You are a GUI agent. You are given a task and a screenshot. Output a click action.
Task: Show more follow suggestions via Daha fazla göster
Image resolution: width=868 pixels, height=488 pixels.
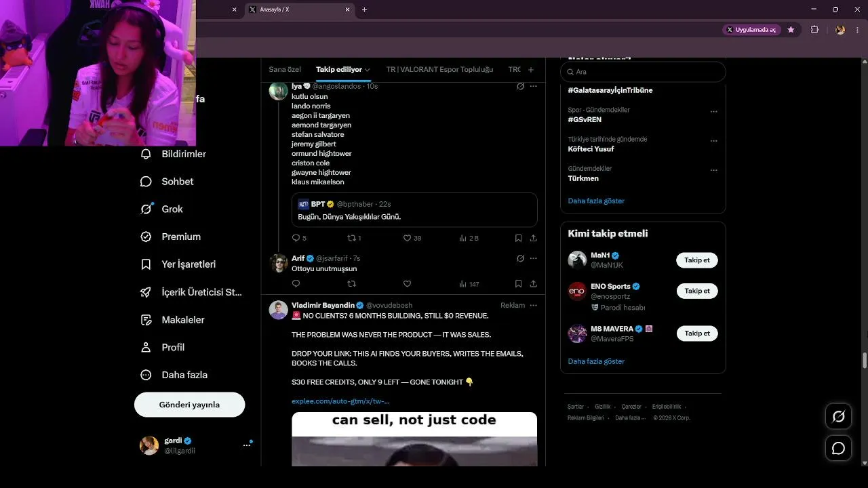(596, 362)
